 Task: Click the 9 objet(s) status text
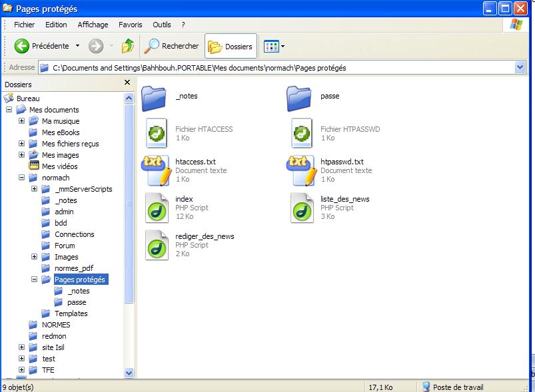tap(18, 387)
